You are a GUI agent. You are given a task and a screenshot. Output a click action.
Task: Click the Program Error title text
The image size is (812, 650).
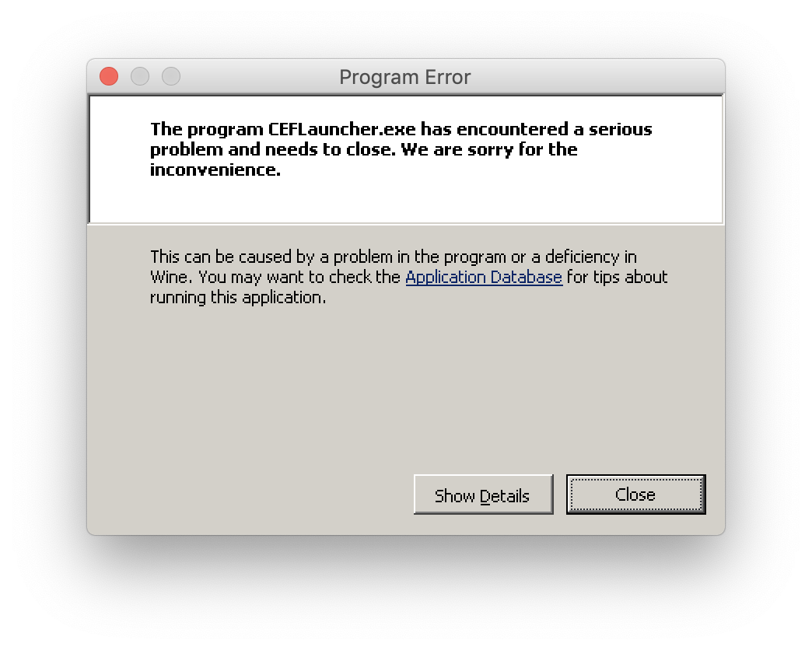pyautogui.click(x=405, y=77)
